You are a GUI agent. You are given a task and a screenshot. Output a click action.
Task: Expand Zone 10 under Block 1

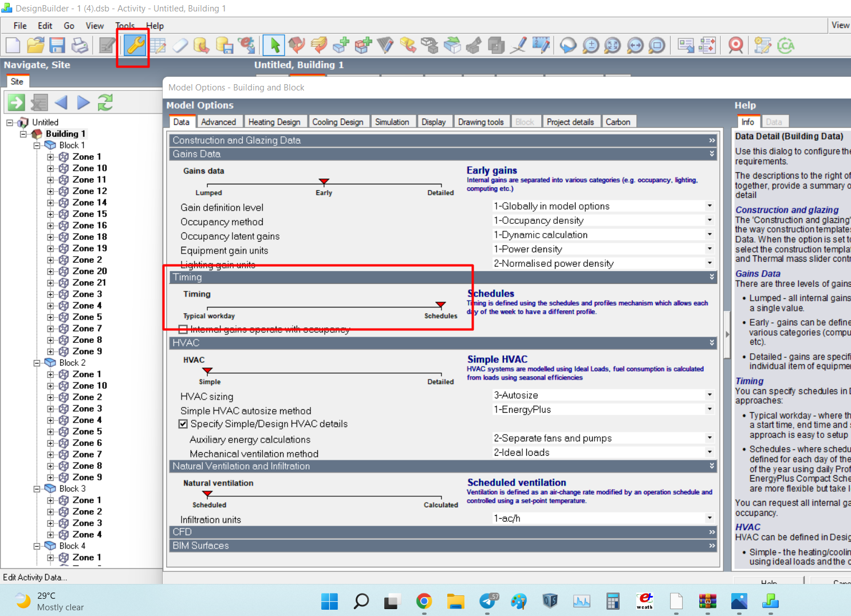click(x=50, y=168)
